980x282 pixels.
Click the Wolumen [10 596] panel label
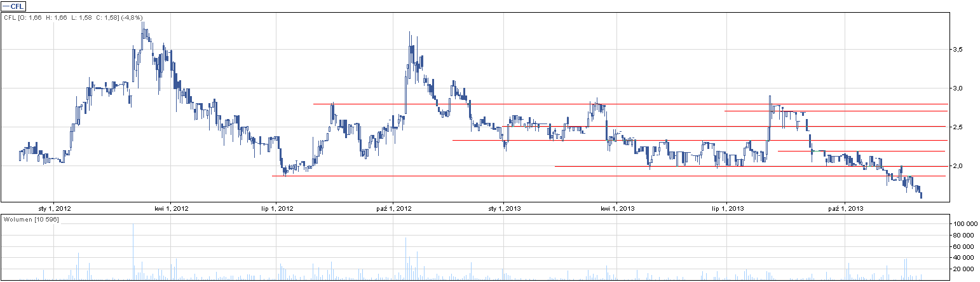pos(31,219)
